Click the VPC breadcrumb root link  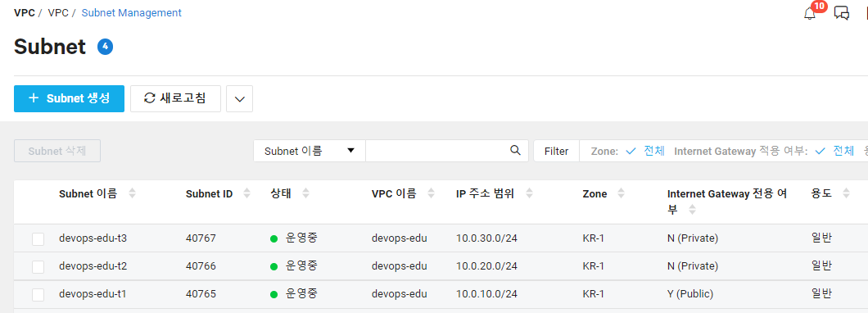25,13
